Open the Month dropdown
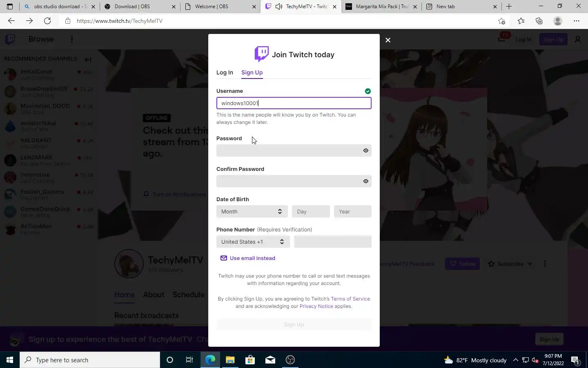Viewport: 588px width, 368px height. point(252,211)
